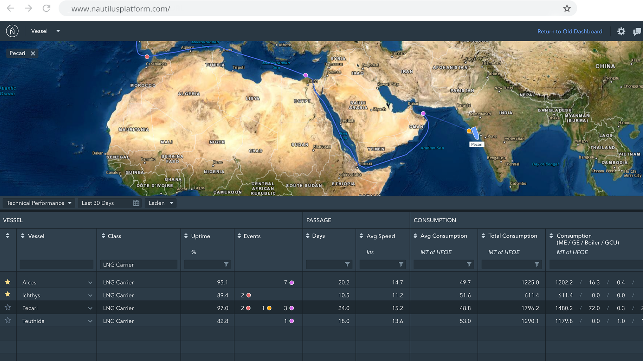
Task: Click the Class filter field with LNG Carrier
Action: [139, 265]
